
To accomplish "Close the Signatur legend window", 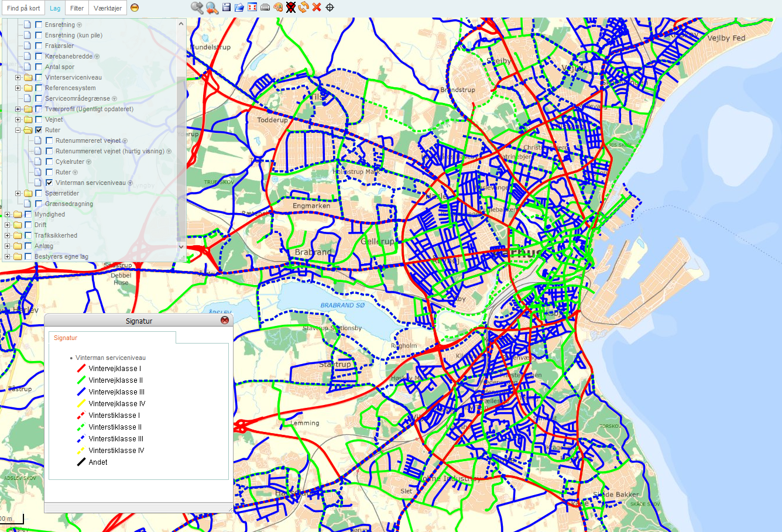I will (225, 320).
